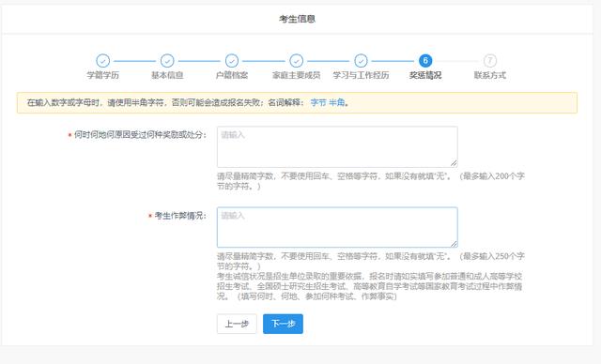Click the step 6 circle for 奖惩情况

(425, 60)
